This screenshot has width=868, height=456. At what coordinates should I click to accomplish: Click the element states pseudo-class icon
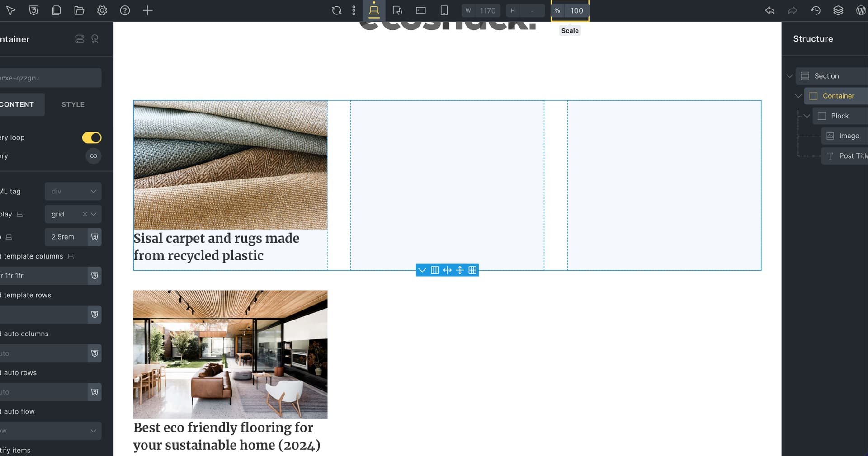pos(95,39)
